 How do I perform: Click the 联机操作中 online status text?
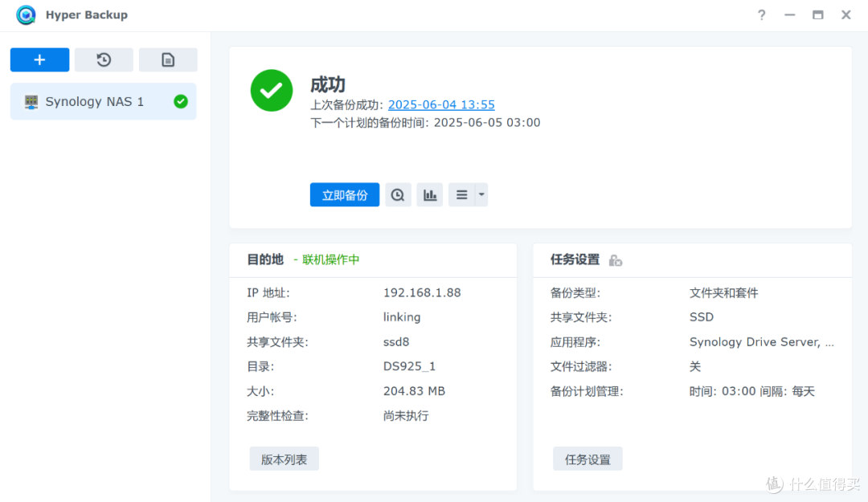click(x=330, y=259)
